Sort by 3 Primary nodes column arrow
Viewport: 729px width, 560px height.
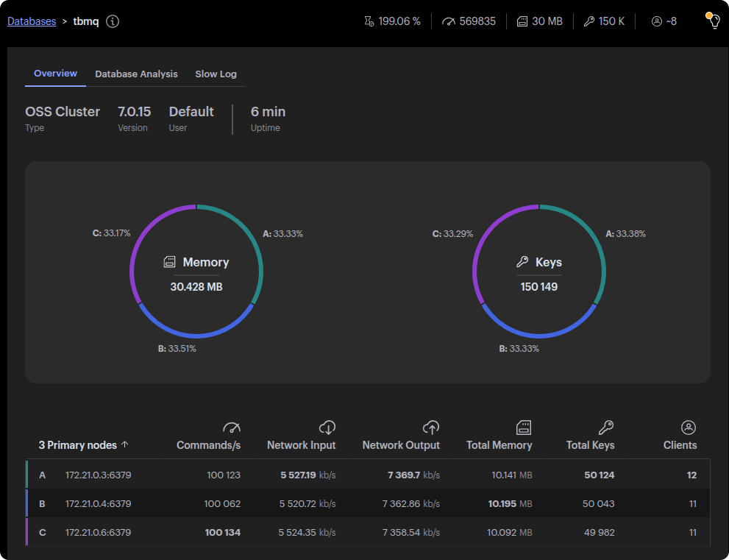[124, 444]
